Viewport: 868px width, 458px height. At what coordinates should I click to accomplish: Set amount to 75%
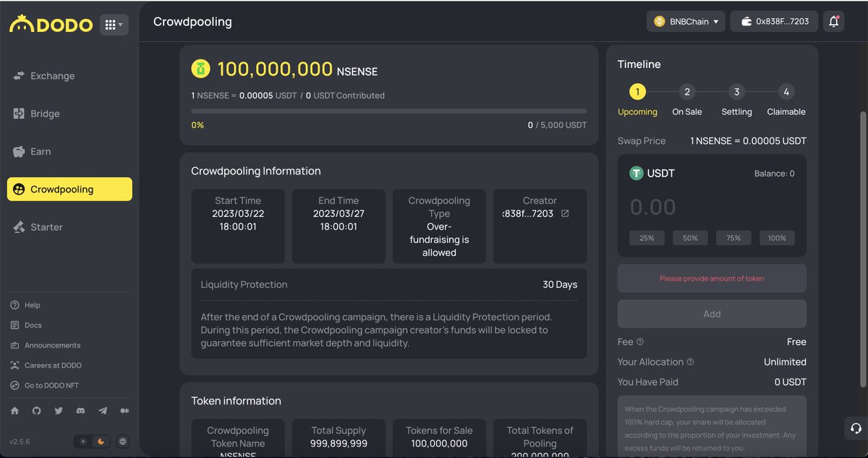coord(733,238)
